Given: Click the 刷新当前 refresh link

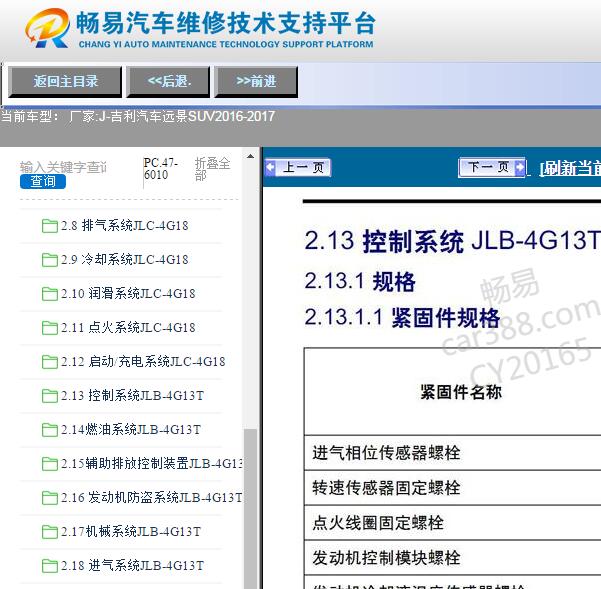Looking at the screenshot, I should tap(570, 168).
